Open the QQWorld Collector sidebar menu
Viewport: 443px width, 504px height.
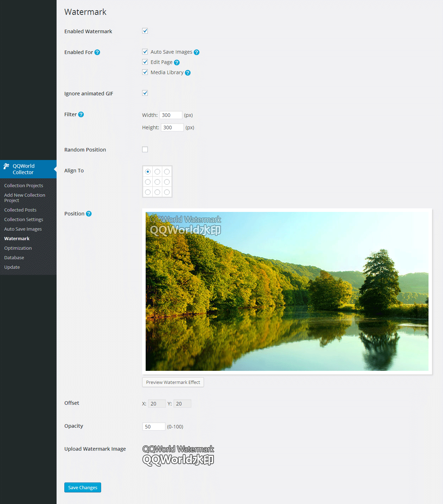point(28,169)
